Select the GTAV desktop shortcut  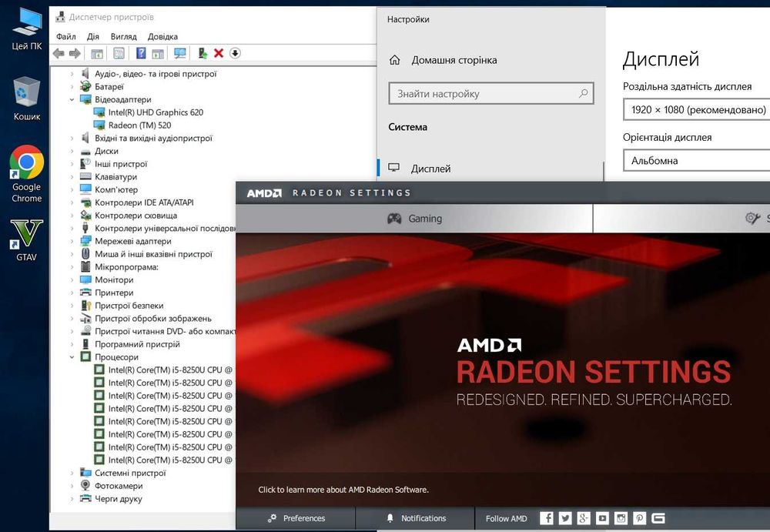tap(26, 240)
